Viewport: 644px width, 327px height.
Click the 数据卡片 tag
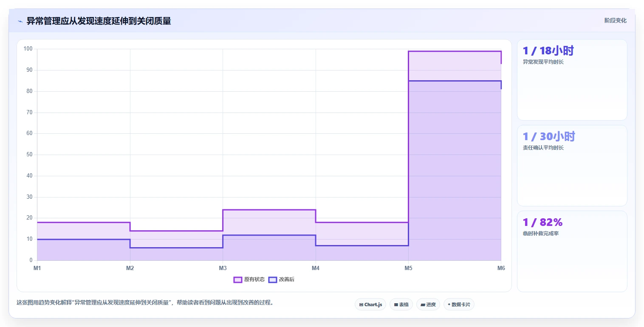click(459, 304)
